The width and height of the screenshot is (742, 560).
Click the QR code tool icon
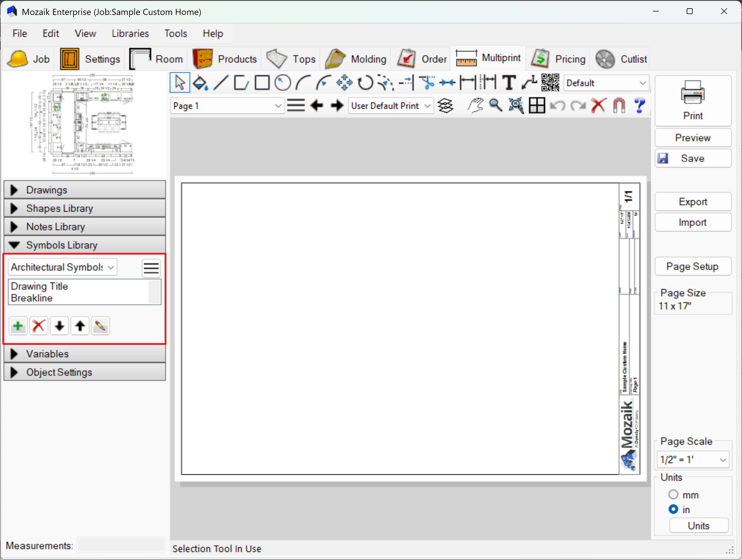click(x=550, y=83)
